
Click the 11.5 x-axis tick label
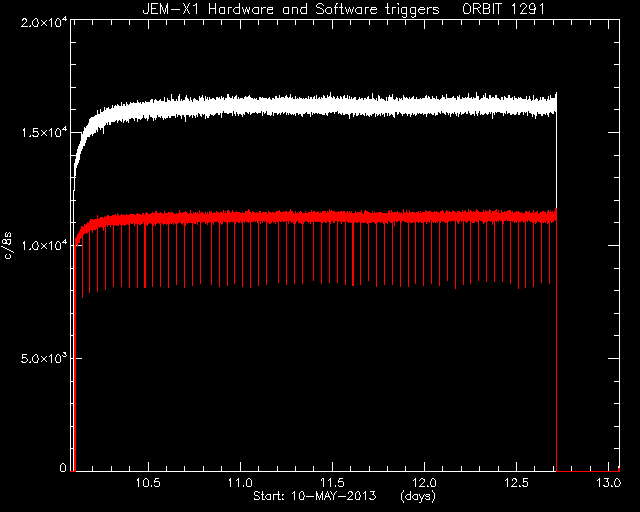(x=332, y=483)
